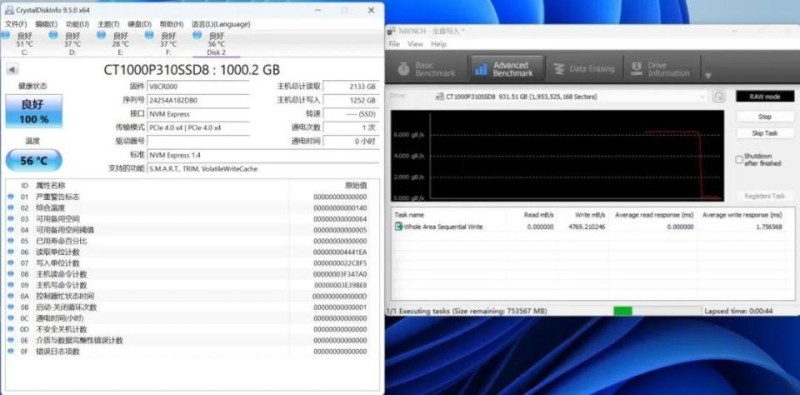The width and height of the screenshot is (800, 395).
Task: Click the green TxBENCH task progress bar
Action: tap(657, 311)
